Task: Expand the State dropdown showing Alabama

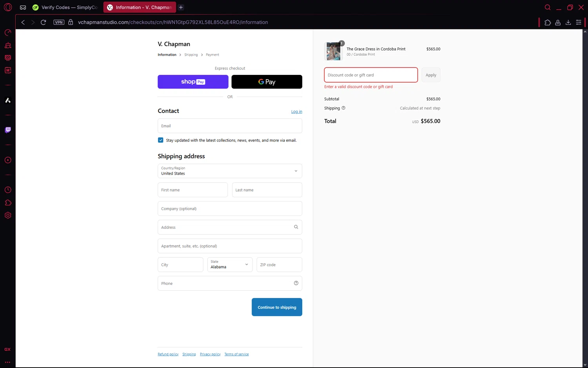Action: click(230, 265)
